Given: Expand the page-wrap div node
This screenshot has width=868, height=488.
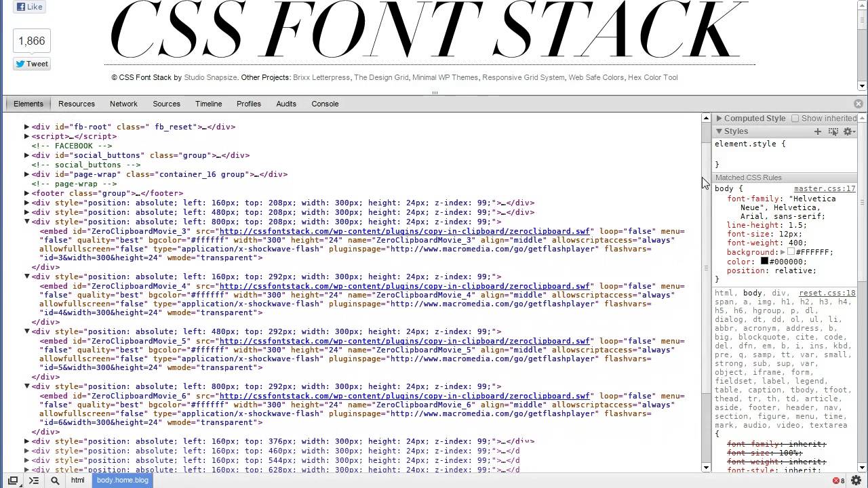Looking at the screenshot, I should (x=26, y=174).
